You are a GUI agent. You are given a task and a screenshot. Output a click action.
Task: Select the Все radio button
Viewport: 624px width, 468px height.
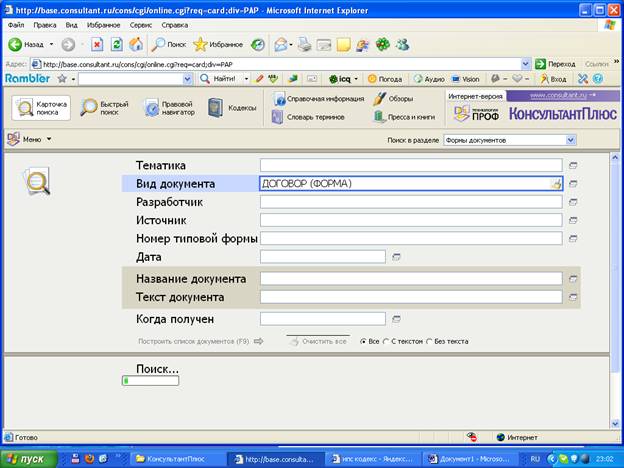[363, 342]
